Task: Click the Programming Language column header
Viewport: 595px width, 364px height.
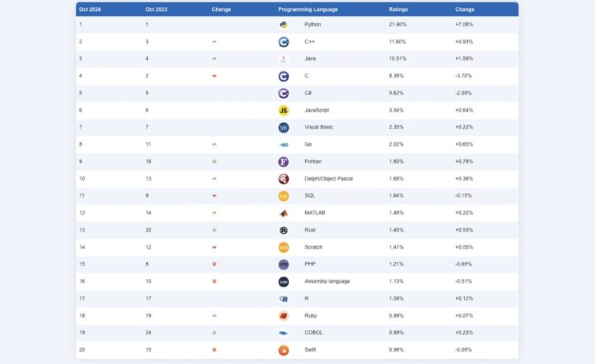Action: (302, 9)
